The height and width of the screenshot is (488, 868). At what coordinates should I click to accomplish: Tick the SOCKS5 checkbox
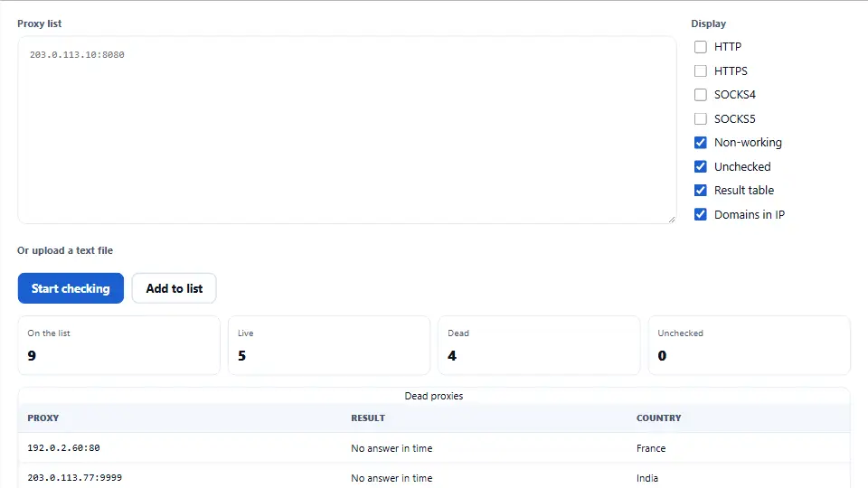[x=700, y=119]
